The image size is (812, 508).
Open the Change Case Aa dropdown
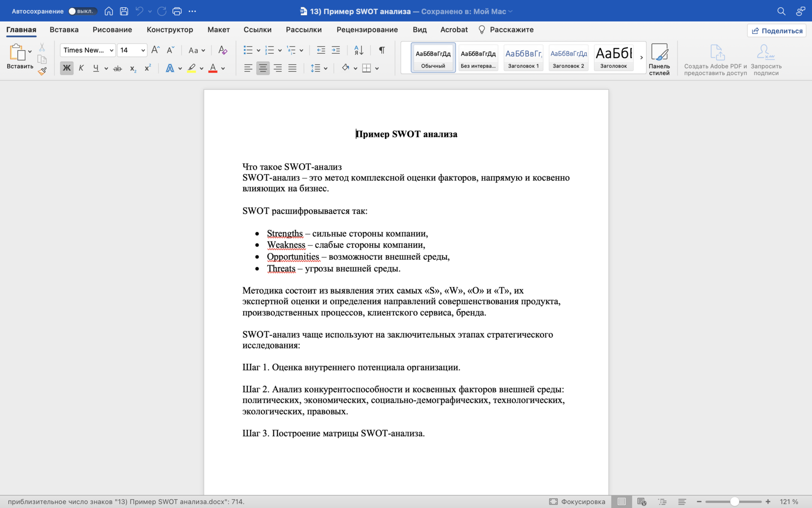click(x=197, y=50)
